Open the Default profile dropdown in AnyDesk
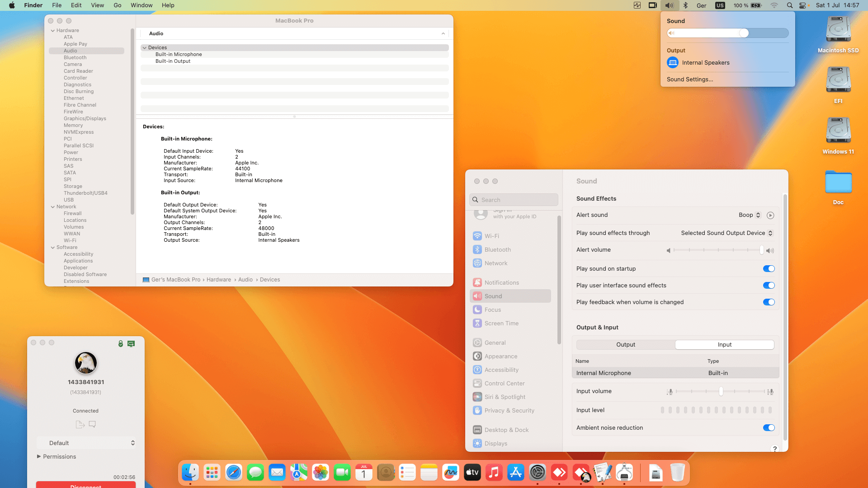Image resolution: width=868 pixels, height=488 pixels. tap(86, 443)
